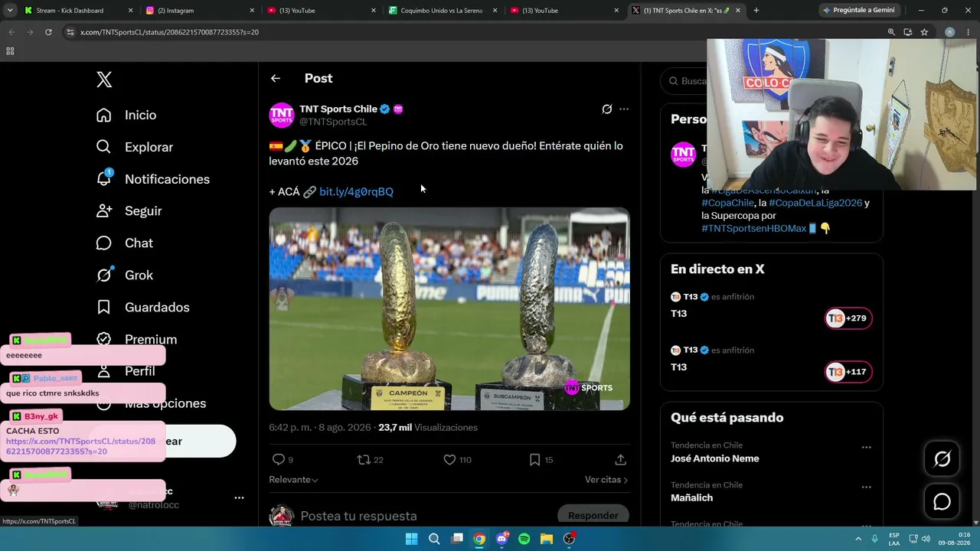
Task: Click TNT Sports Chile profile avatar
Action: click(282, 115)
